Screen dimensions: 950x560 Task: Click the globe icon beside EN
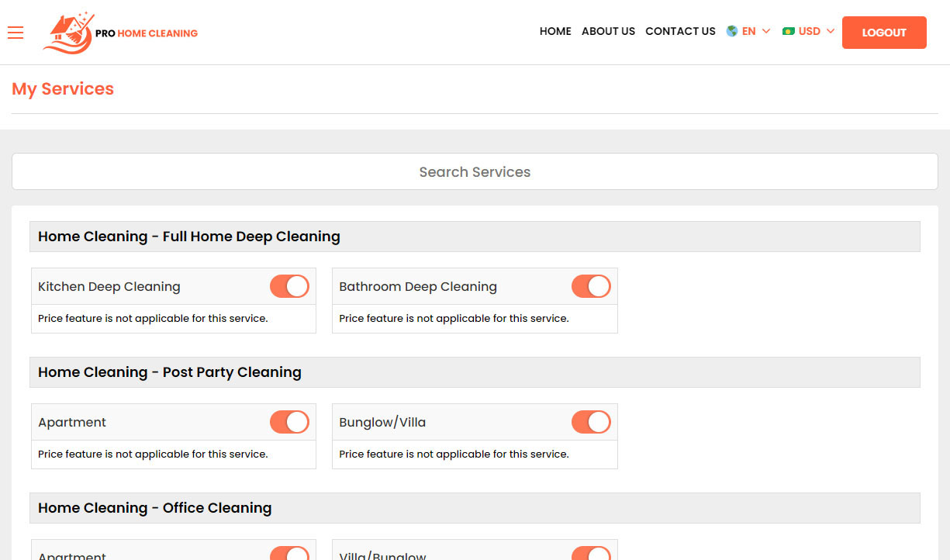tap(730, 31)
